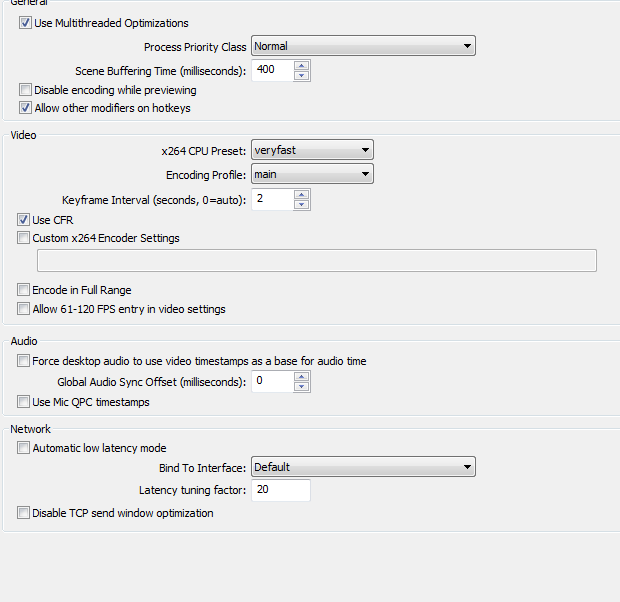
Task: Raise Global Audio Sync Offset with up arrow
Action: click(x=302, y=377)
